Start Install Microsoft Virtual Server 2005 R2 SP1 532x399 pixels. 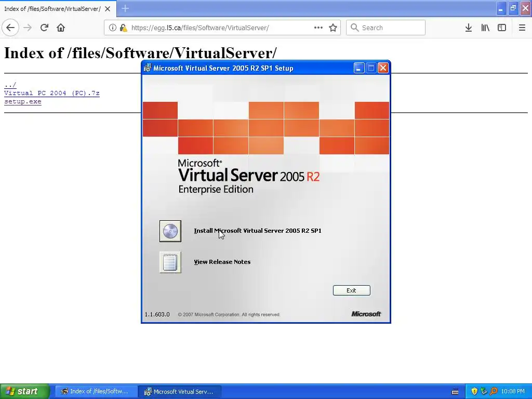258,231
